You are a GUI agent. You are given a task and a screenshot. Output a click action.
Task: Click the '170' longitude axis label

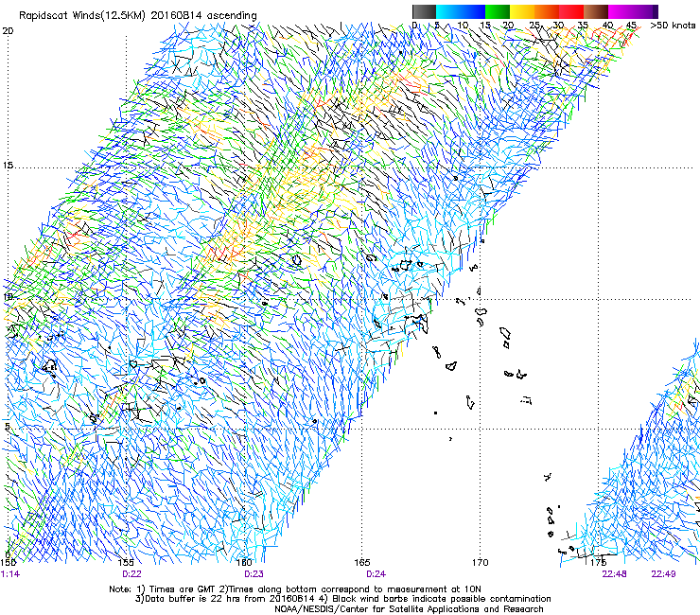click(480, 563)
